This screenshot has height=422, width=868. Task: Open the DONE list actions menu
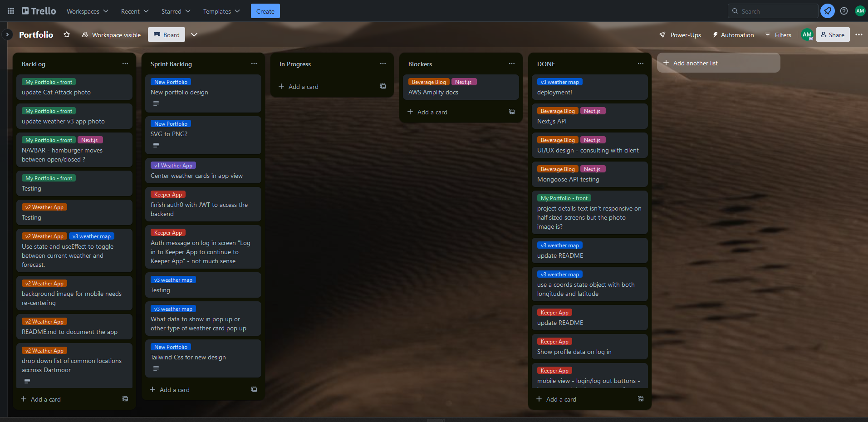pyautogui.click(x=641, y=64)
